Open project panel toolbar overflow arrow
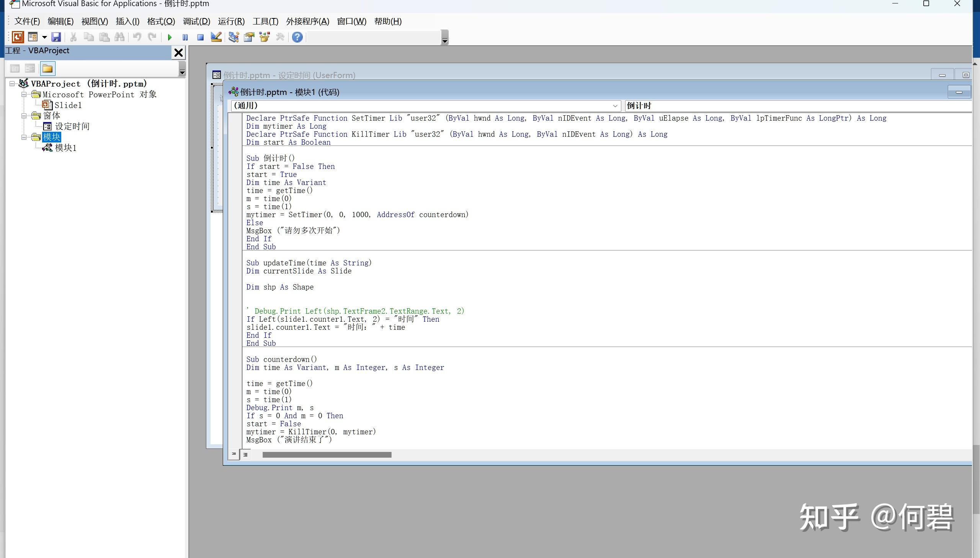 click(182, 69)
